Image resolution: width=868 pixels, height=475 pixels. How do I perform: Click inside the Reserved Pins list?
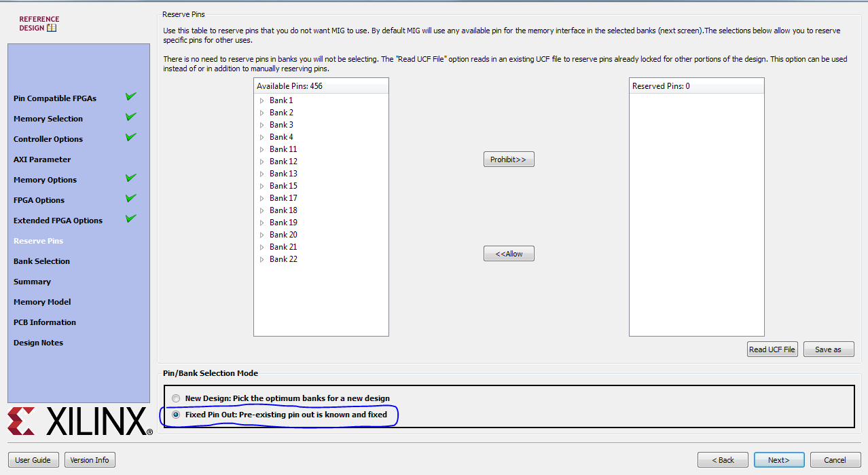pos(697,214)
